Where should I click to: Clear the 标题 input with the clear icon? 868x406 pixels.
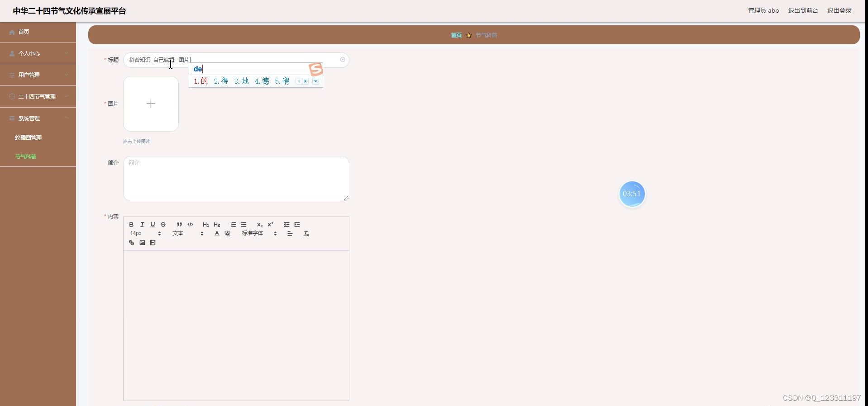pos(343,60)
